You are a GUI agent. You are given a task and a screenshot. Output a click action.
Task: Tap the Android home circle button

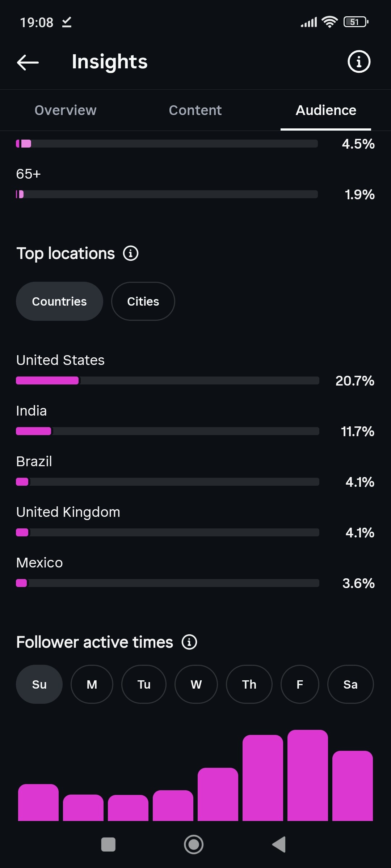click(194, 844)
